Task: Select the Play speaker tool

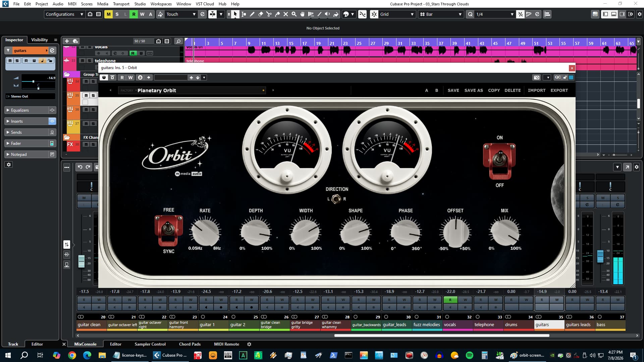Action: point(327,14)
